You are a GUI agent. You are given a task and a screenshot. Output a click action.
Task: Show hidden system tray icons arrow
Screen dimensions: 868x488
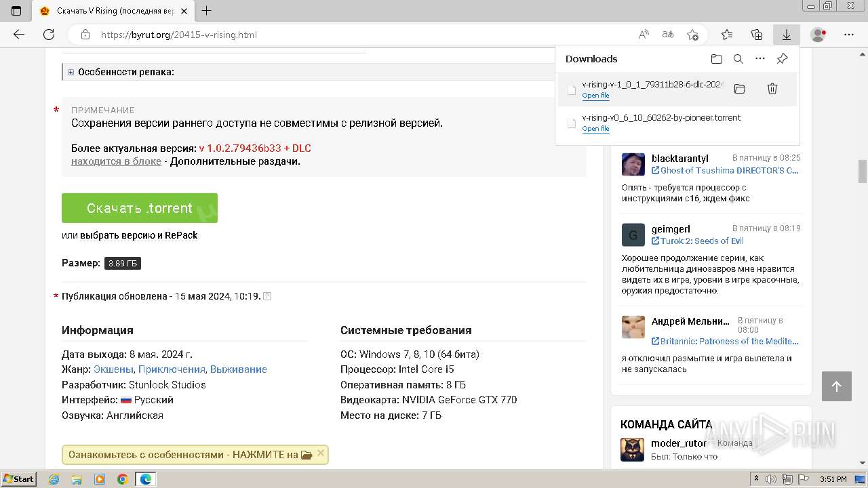[x=756, y=479]
